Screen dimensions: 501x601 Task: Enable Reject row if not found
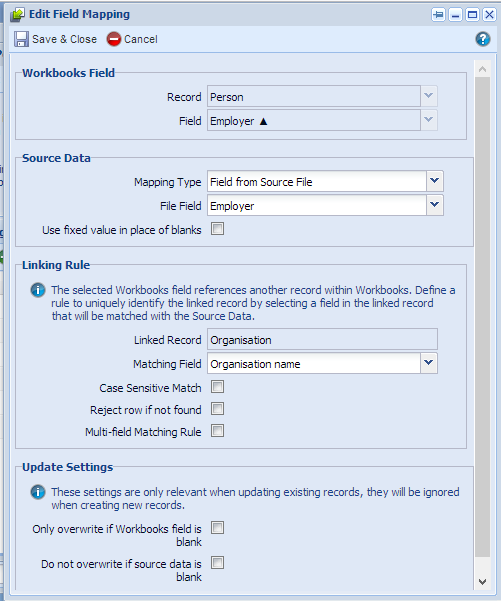(x=217, y=409)
